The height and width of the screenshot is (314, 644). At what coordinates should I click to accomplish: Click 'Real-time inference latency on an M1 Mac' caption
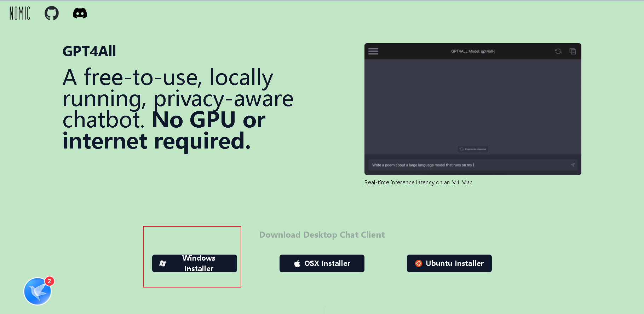418,182
